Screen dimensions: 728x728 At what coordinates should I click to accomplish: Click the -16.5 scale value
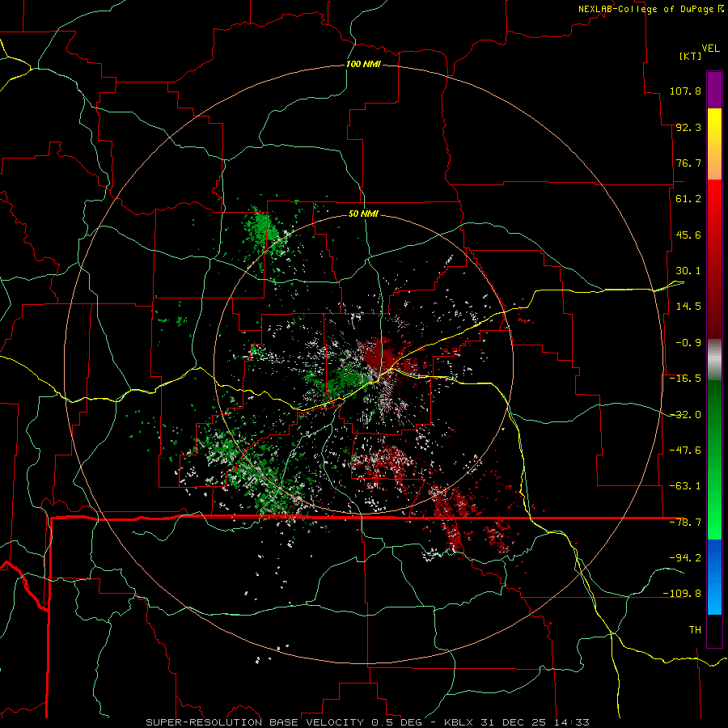685,379
